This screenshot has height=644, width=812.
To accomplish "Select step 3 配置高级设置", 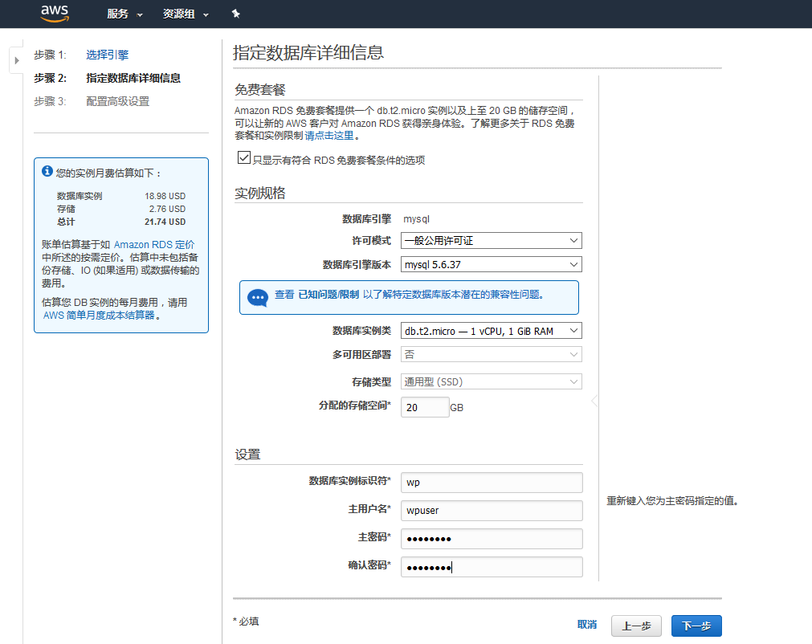I will pyautogui.click(x=117, y=101).
